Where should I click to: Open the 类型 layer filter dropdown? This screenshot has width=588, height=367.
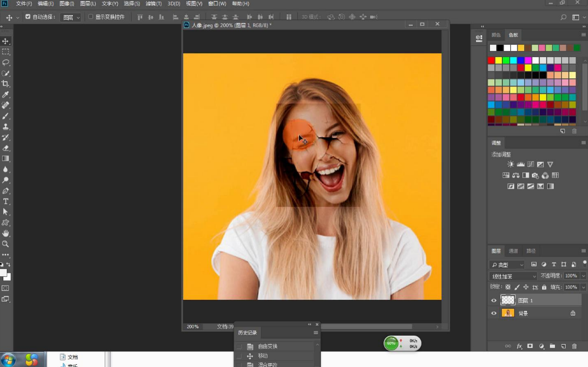coord(507,265)
